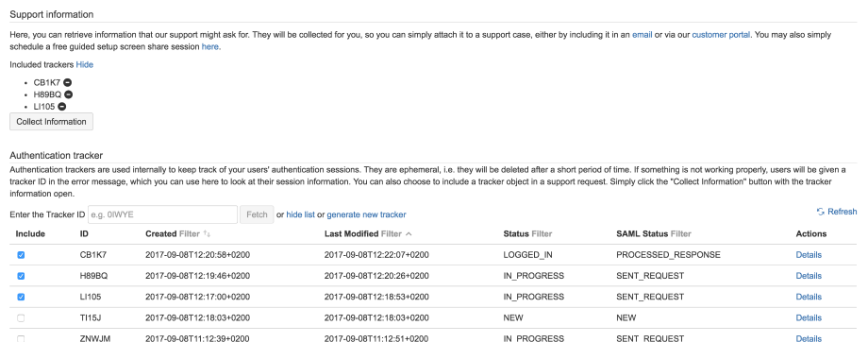Click the hide list link
The width and height of the screenshot is (868, 342).
(x=301, y=214)
